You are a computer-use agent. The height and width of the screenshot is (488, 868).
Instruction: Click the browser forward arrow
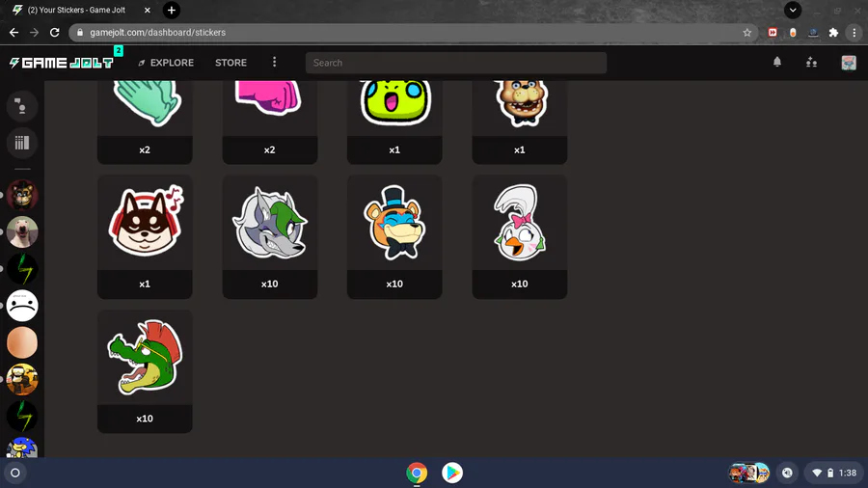pyautogui.click(x=35, y=33)
